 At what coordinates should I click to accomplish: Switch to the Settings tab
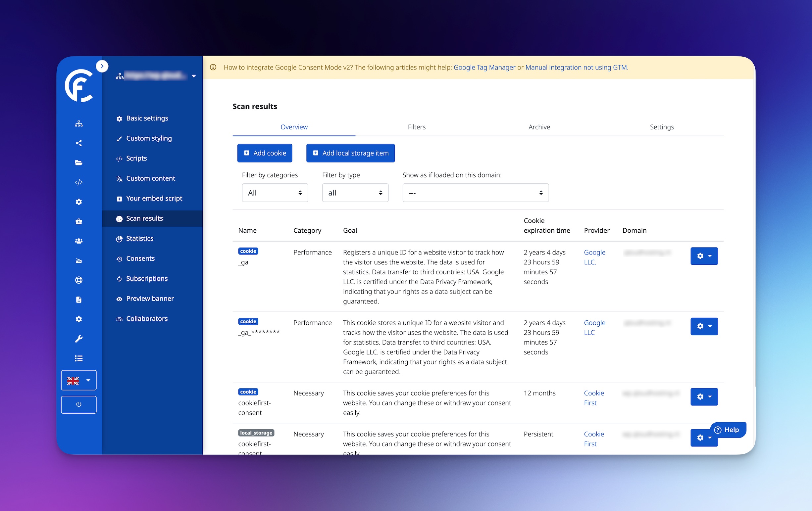point(662,127)
